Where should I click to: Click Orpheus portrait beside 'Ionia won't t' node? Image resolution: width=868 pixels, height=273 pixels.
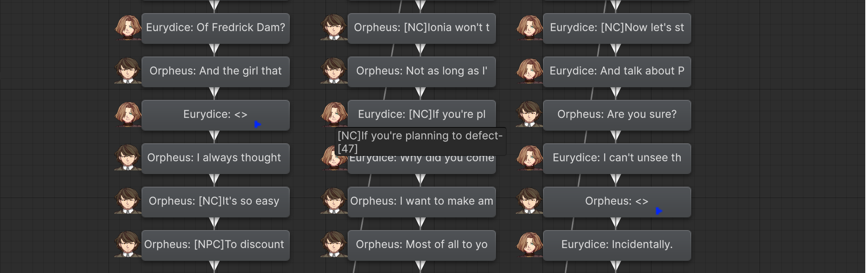334,28
